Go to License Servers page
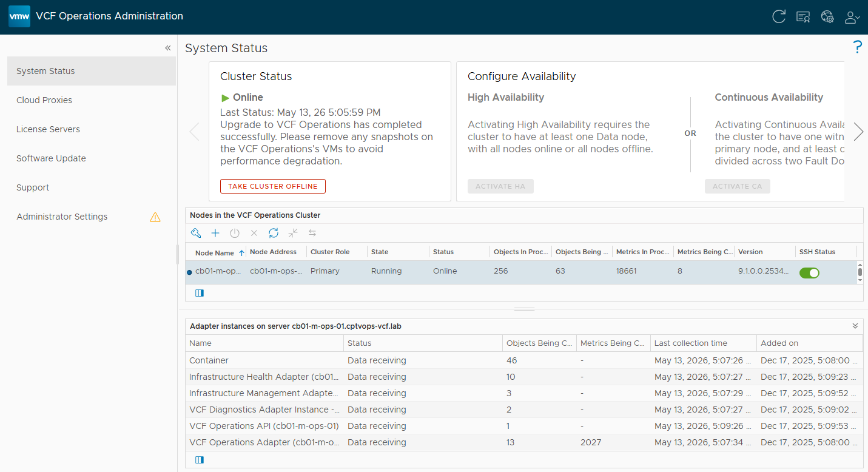868x472 pixels. point(92,129)
